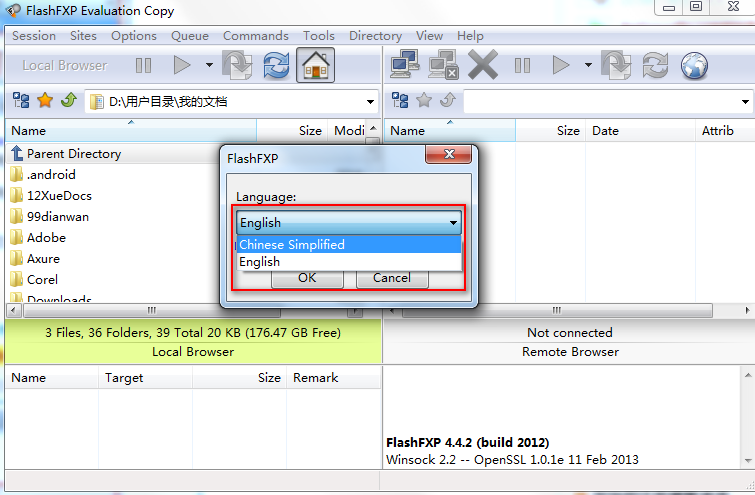755x495 pixels.
Task: Sort remote files by Attrib column
Action: (x=724, y=130)
